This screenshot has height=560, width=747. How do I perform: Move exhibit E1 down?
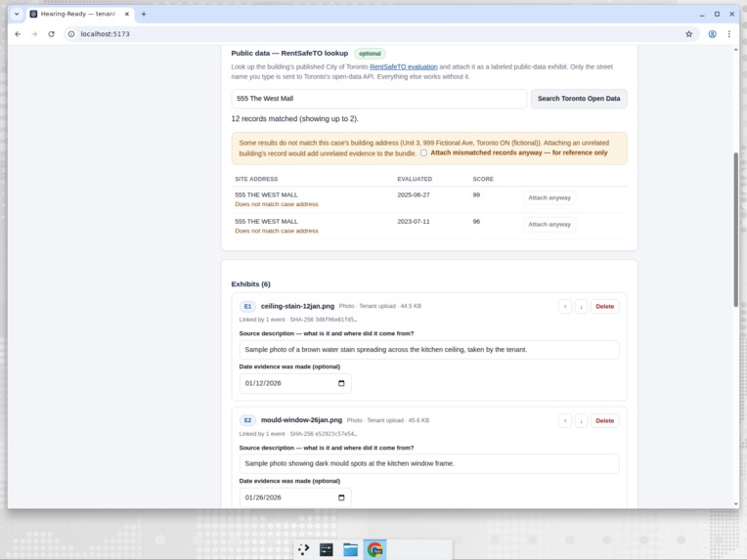click(x=581, y=306)
